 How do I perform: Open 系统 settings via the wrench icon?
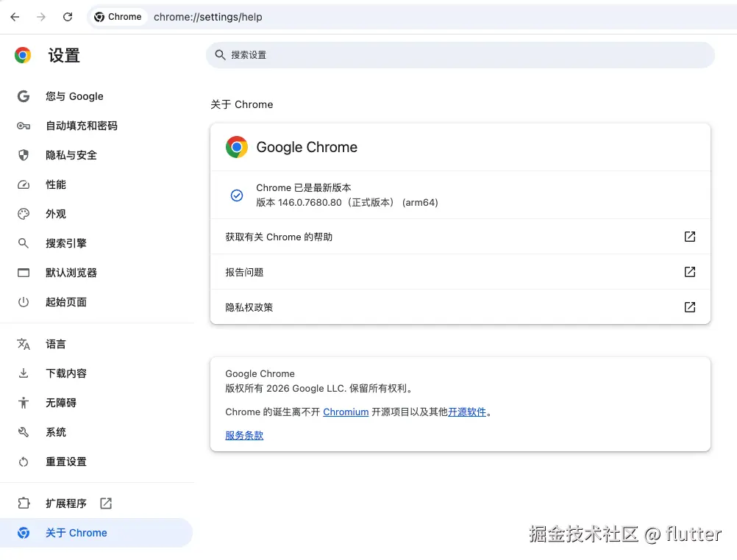23,432
